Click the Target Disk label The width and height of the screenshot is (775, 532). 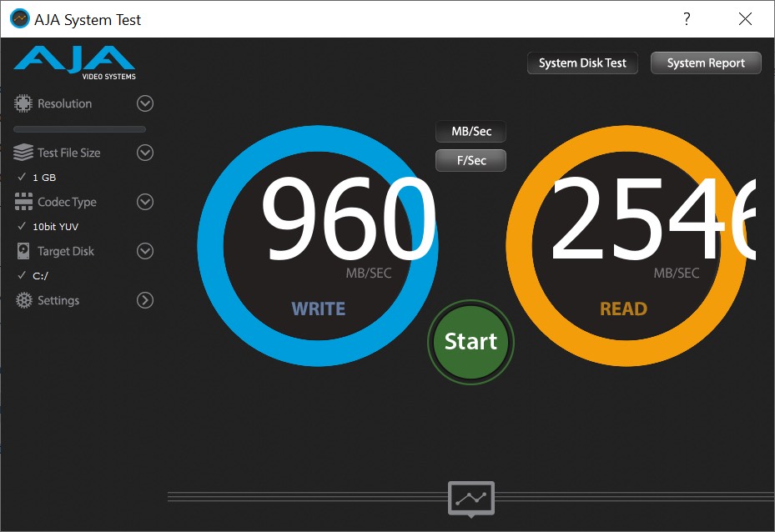66,251
